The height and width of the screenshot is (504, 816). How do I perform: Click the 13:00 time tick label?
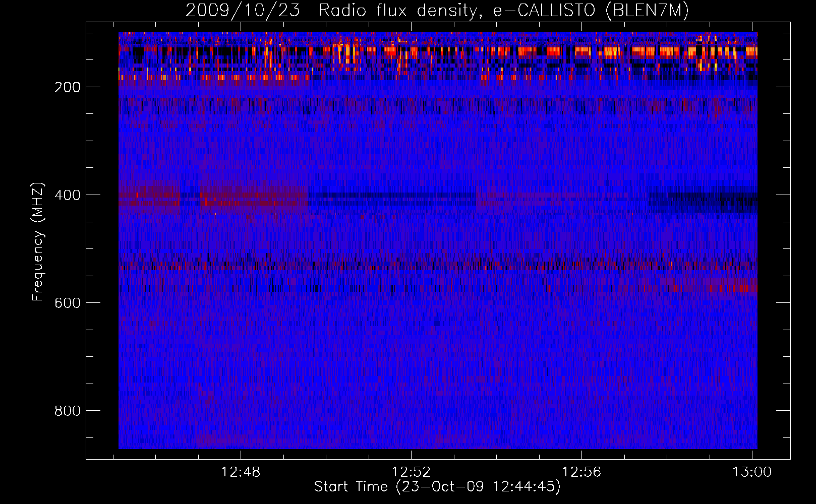[752, 472]
